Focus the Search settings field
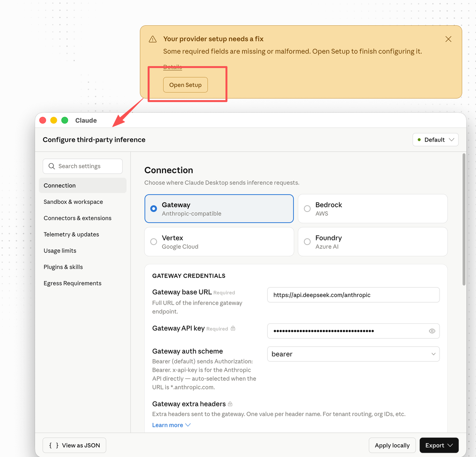Screen dimensions: 476x457 [x=83, y=166]
